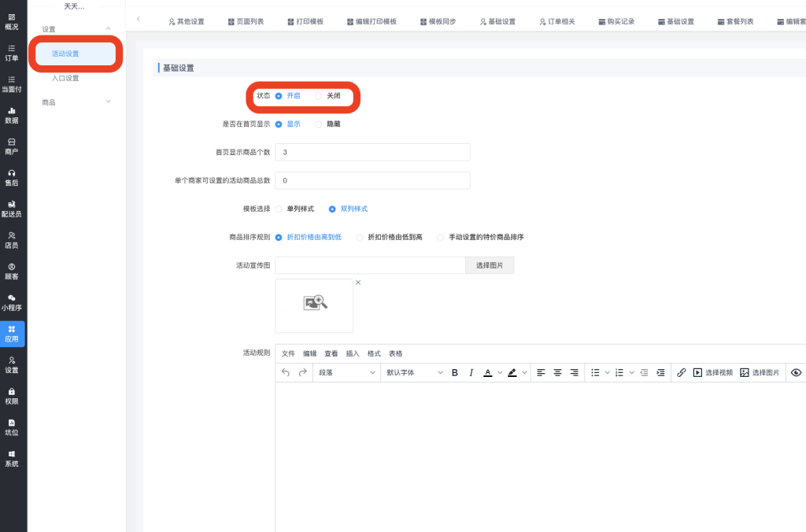Click the preview eye icon in editor
Viewport: 806px width, 532px height.
coord(796,373)
